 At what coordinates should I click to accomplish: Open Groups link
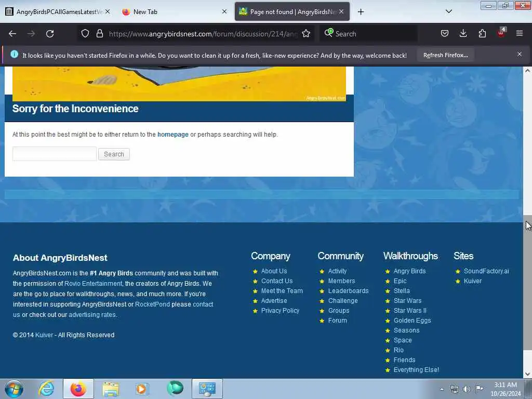tap(339, 311)
